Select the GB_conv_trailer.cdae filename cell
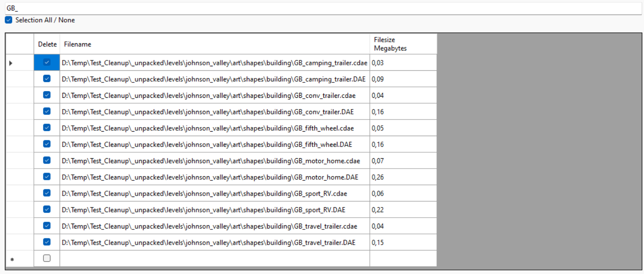 click(x=215, y=95)
